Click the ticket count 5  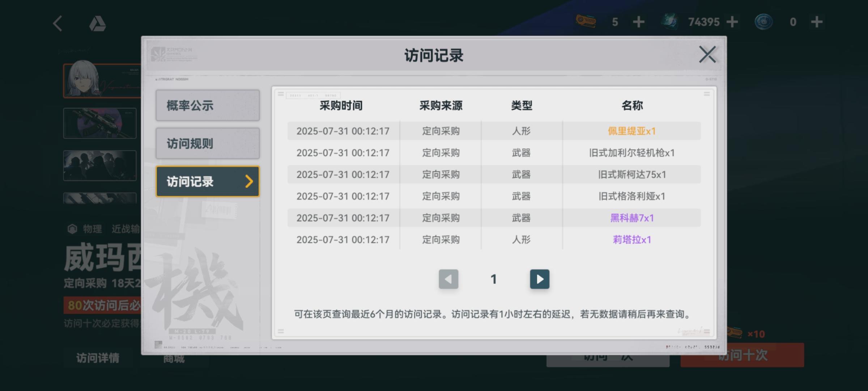[x=615, y=22]
